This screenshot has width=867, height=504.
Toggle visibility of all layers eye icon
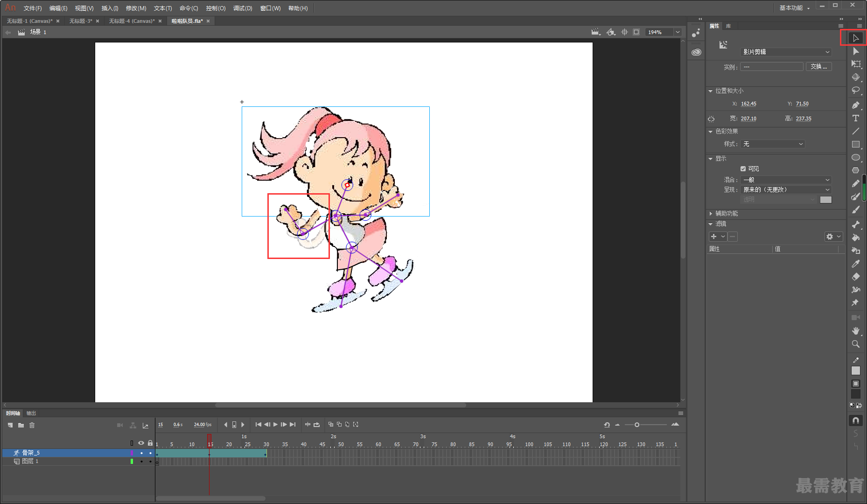point(141,443)
